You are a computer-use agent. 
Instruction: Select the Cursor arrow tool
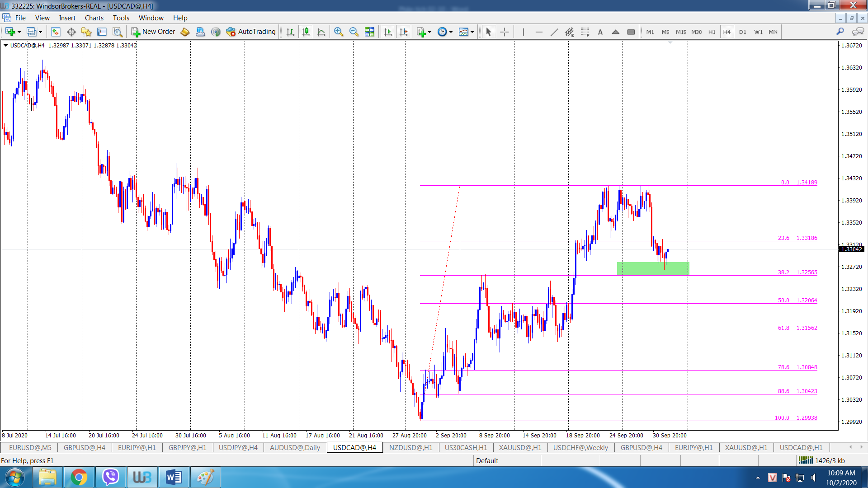pos(488,32)
